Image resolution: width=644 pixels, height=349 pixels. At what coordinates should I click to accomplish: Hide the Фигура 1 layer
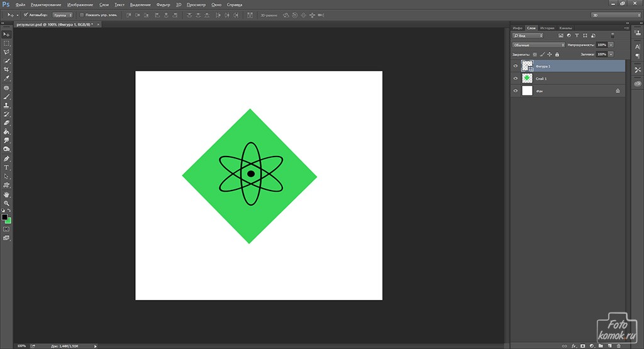516,65
